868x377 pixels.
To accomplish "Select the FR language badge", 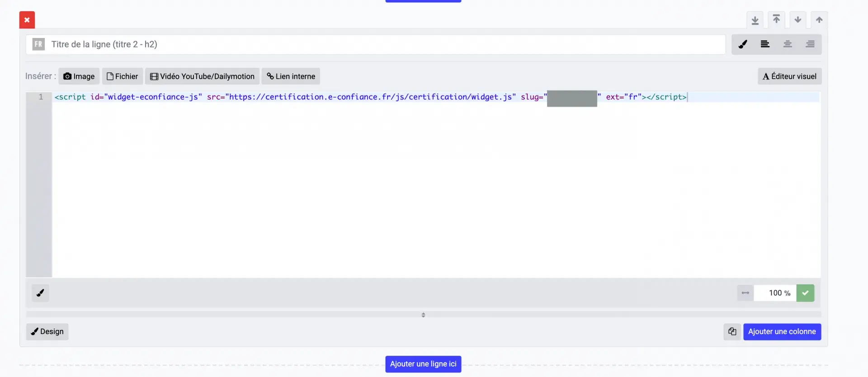I will [x=38, y=44].
